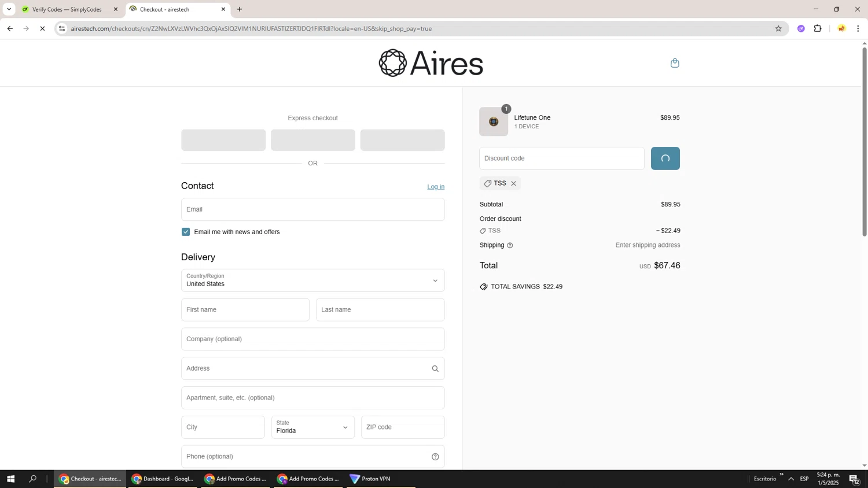The height and width of the screenshot is (488, 868).
Task: Click the discount apply button
Action: (x=665, y=158)
